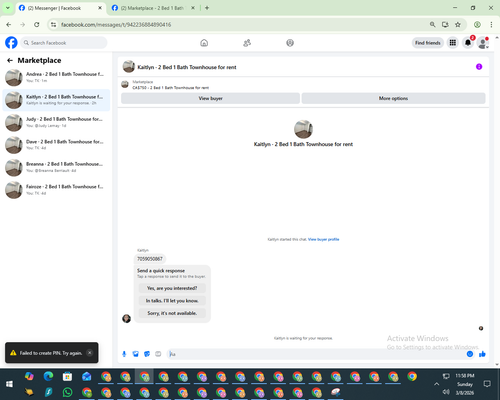Open the account avatar dropdown
The image size is (500, 400).
(x=483, y=43)
